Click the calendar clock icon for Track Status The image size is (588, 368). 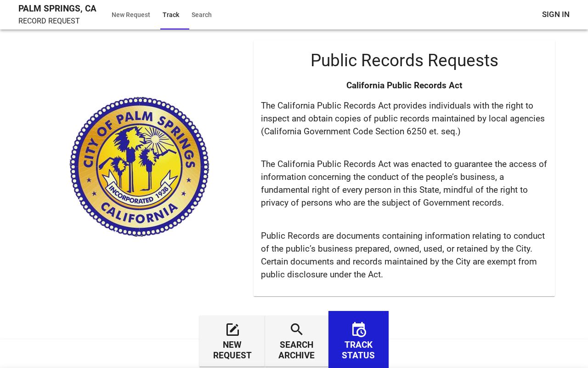(359, 329)
